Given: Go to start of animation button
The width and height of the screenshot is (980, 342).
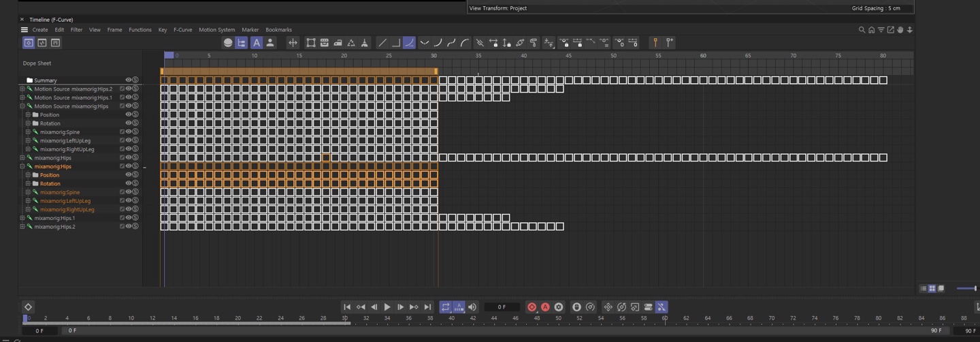Looking at the screenshot, I should 347,307.
